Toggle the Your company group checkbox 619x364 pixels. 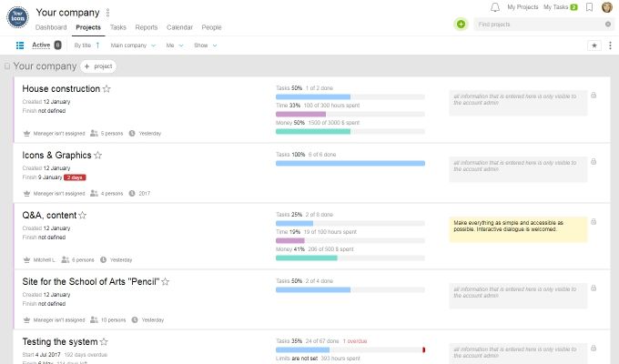7,66
